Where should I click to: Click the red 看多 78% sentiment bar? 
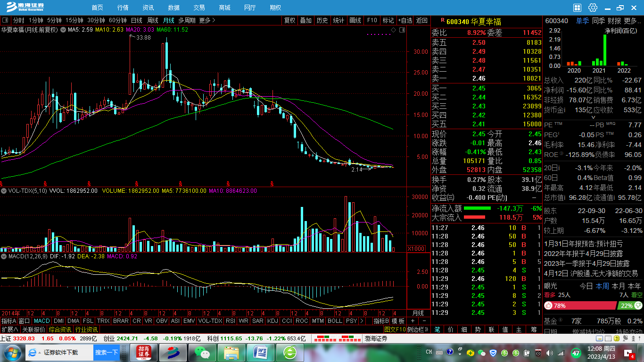point(580,305)
